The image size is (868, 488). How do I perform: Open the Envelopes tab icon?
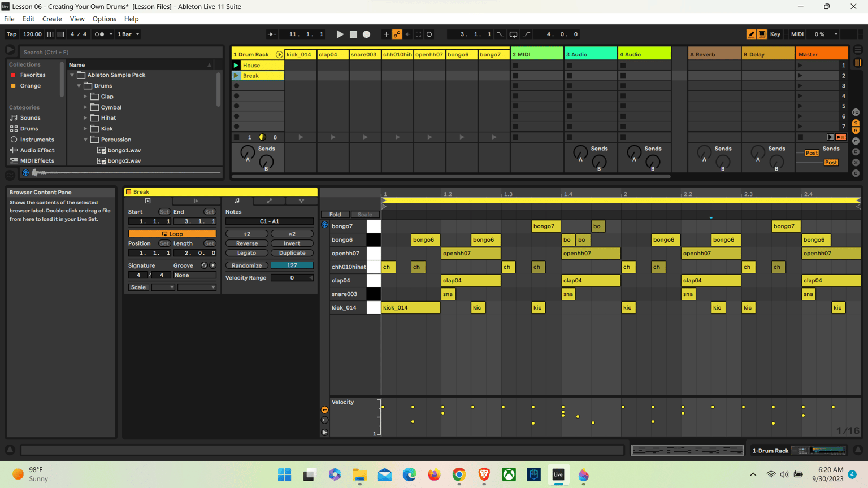(269, 201)
